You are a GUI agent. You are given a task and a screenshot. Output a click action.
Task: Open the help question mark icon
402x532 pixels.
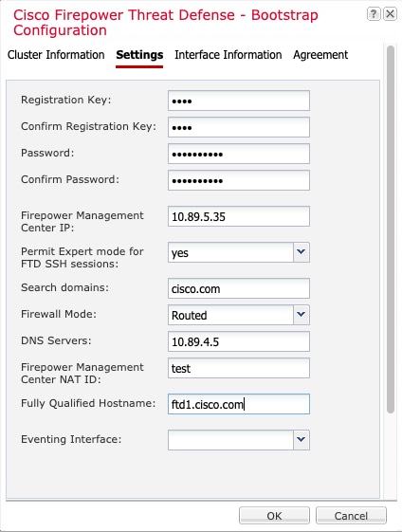374,14
